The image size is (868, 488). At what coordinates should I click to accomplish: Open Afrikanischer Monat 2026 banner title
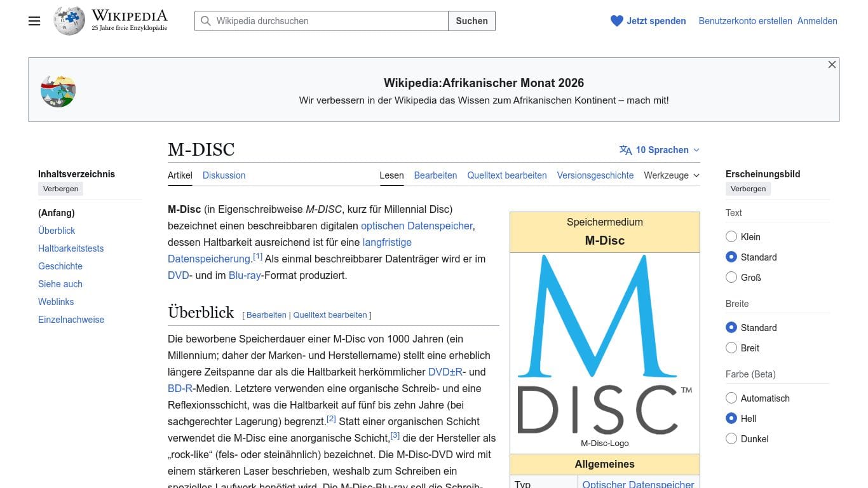[484, 83]
